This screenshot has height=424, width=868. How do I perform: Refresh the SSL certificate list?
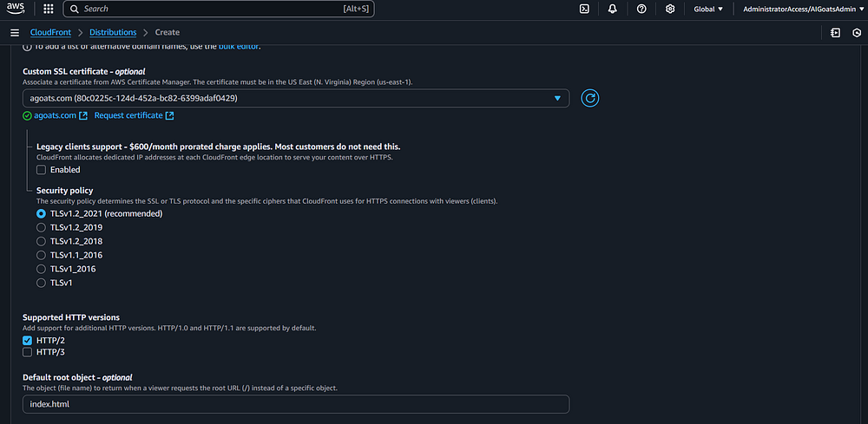(589, 98)
